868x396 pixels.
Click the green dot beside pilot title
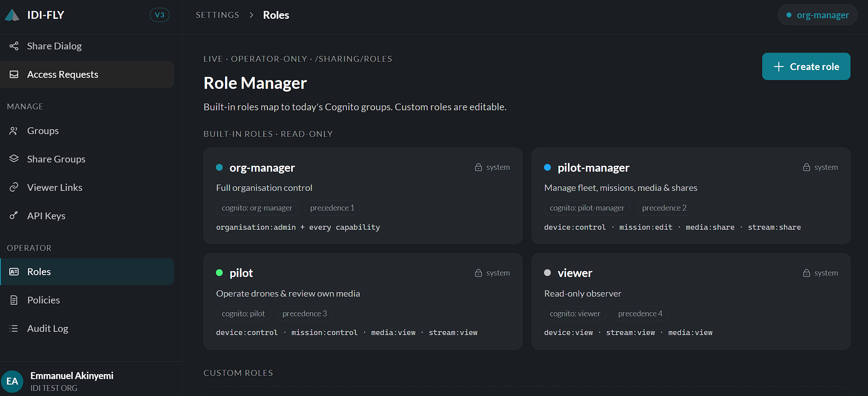click(219, 273)
